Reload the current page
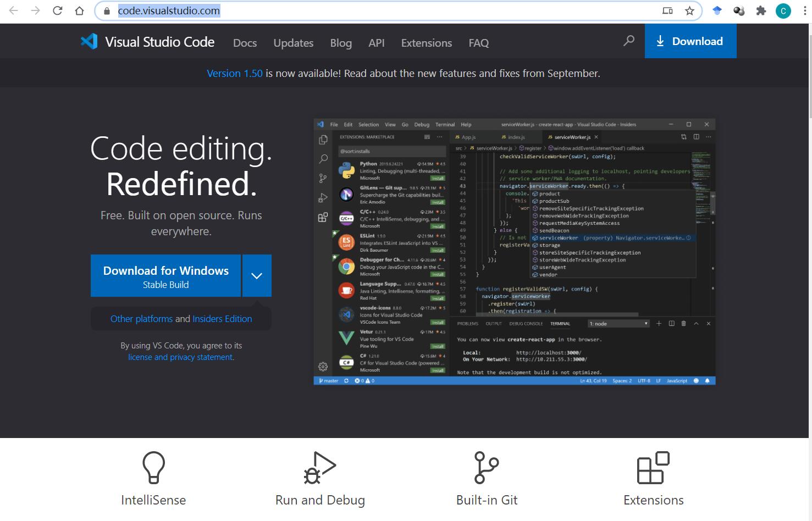 point(57,10)
